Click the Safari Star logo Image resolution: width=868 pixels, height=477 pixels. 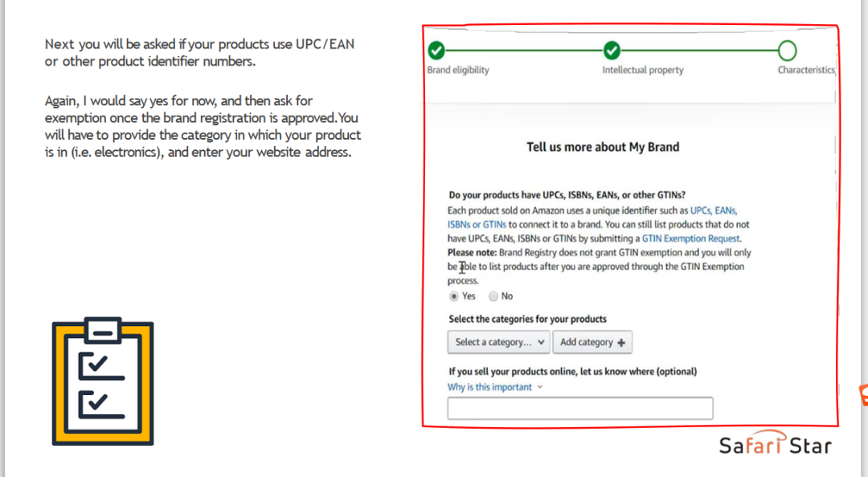(x=775, y=444)
